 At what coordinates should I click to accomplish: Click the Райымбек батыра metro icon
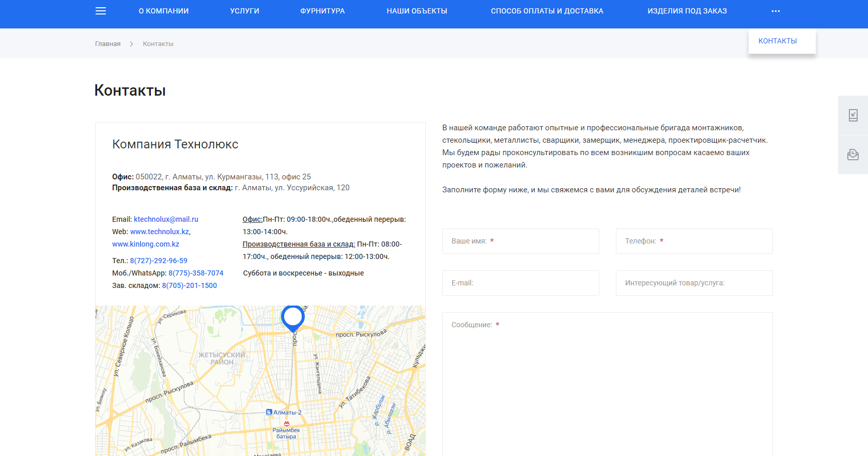coord(286,423)
